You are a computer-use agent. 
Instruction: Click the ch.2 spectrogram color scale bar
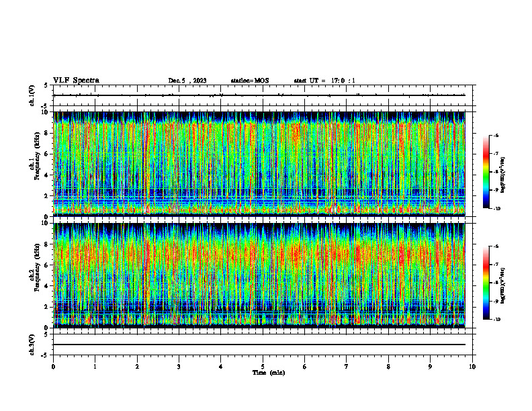(x=486, y=283)
